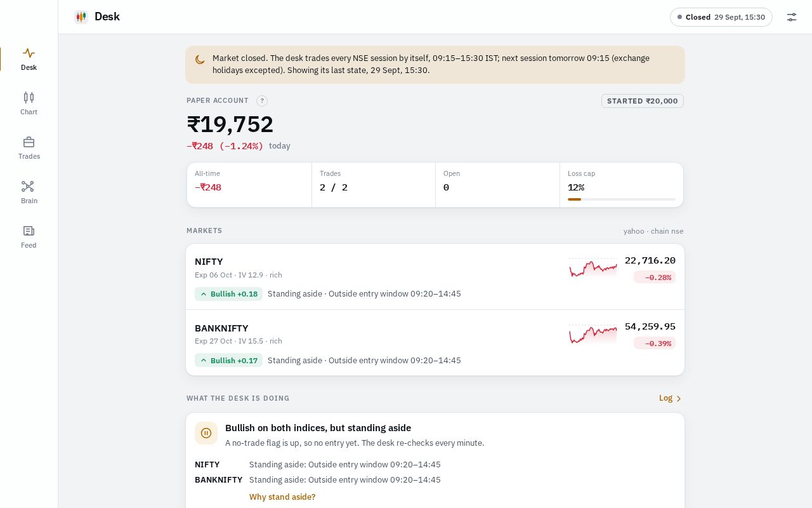Go to the Trades briefcase section
Screen dimensions: 812x508
click(x=29, y=148)
